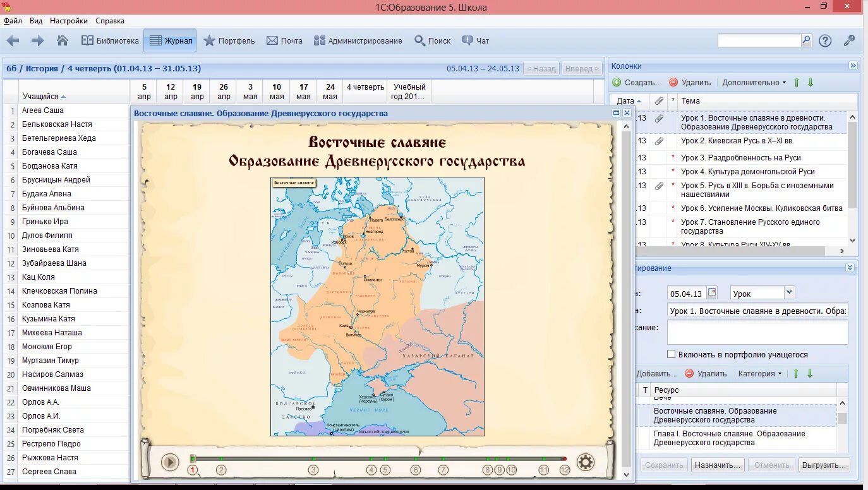Click Удалить in Колонки toolbar
This screenshot has width=868, height=490.
pos(690,83)
